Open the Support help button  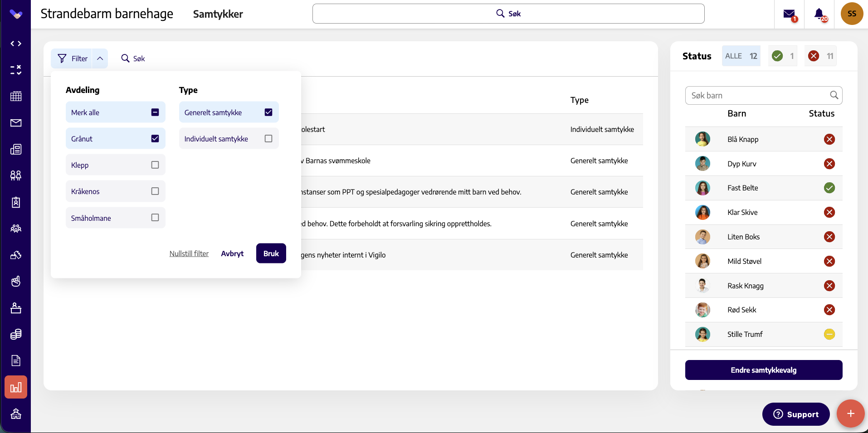click(x=796, y=414)
